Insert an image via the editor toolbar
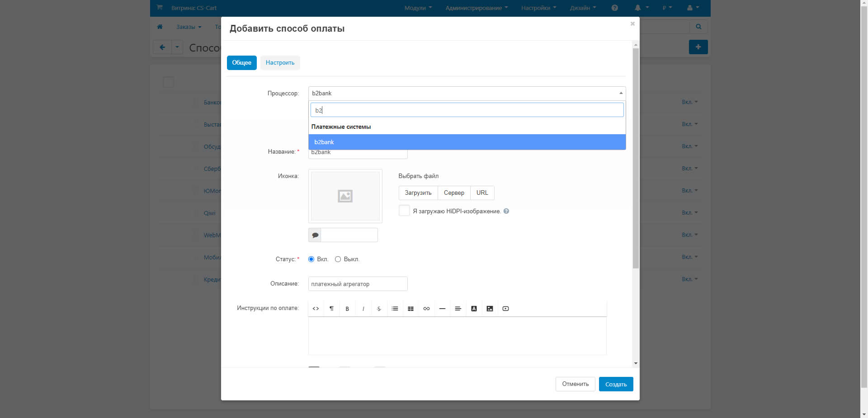This screenshot has width=868, height=418. [x=490, y=309]
